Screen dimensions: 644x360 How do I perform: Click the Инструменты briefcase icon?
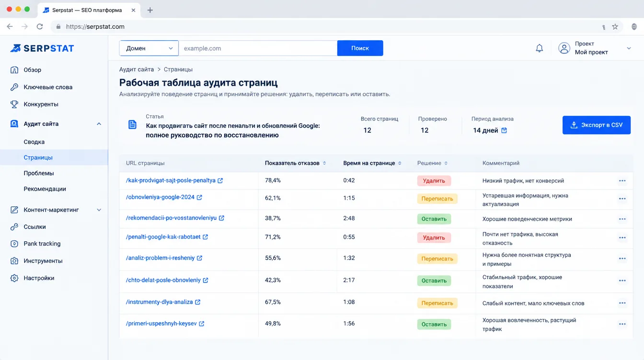[x=14, y=261]
